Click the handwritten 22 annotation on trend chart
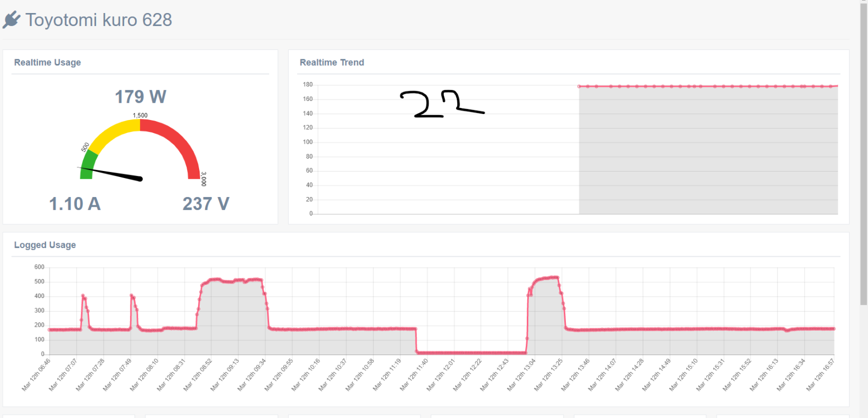Image resolution: width=868 pixels, height=418 pixels. [x=442, y=104]
